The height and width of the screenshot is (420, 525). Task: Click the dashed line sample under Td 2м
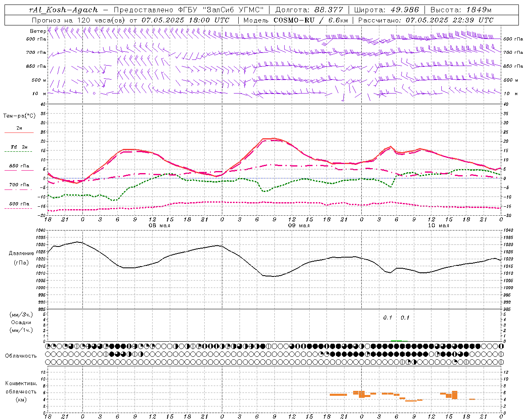pyautogui.click(x=19, y=152)
